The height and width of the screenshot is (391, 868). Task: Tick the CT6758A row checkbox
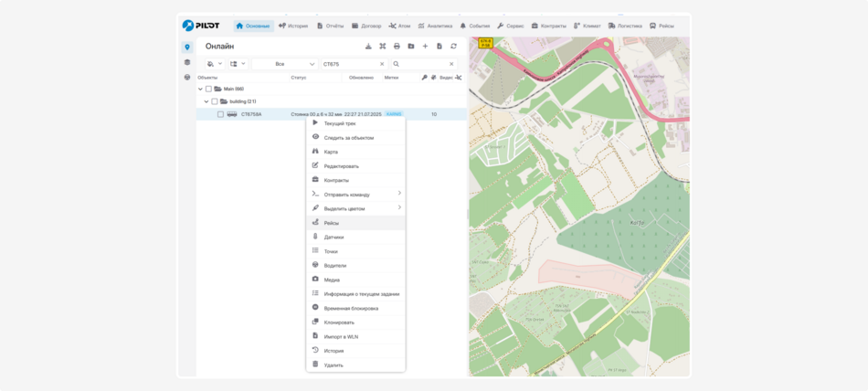pos(220,114)
